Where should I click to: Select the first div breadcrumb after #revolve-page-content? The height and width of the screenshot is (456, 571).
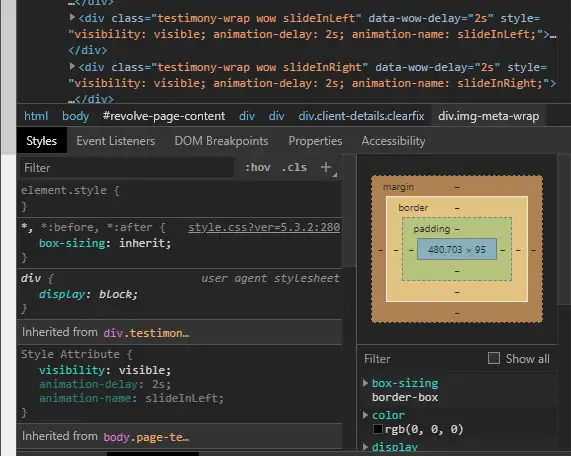click(247, 116)
